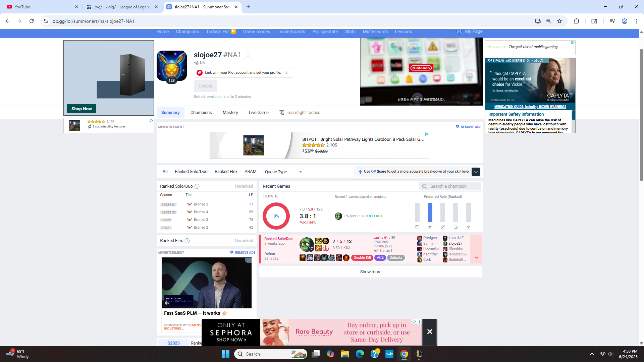
Task: Open League of Legends taskbar icon
Action: coord(419,354)
